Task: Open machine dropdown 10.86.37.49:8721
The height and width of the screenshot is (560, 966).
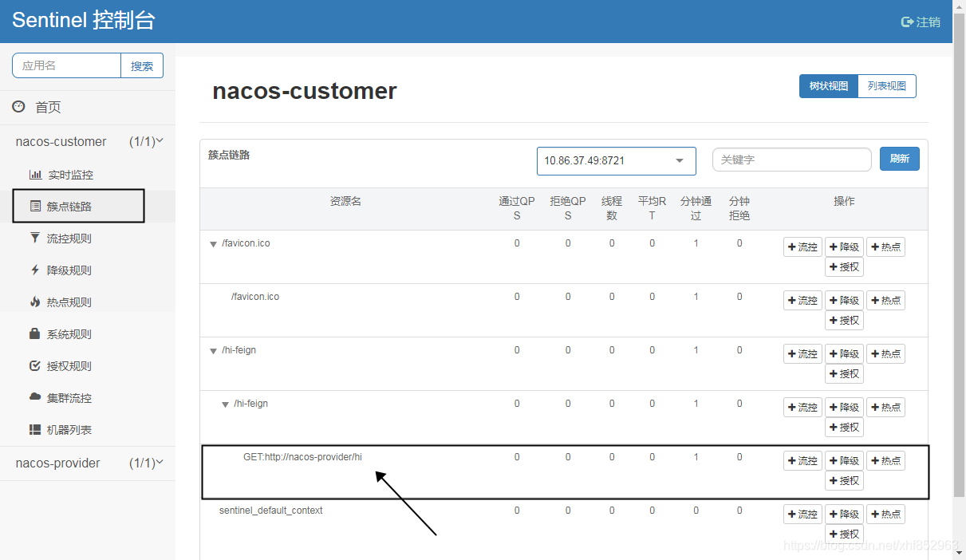Action: coord(616,160)
